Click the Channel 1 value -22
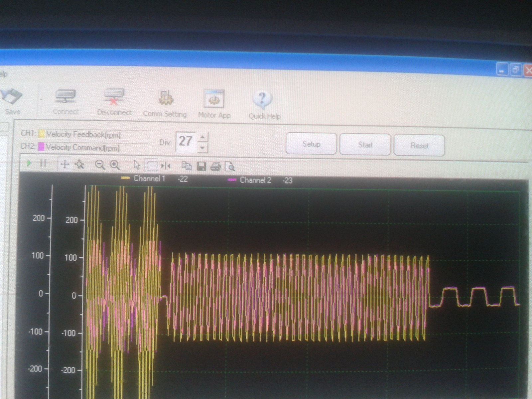This screenshot has width=532, height=399. coord(183,179)
